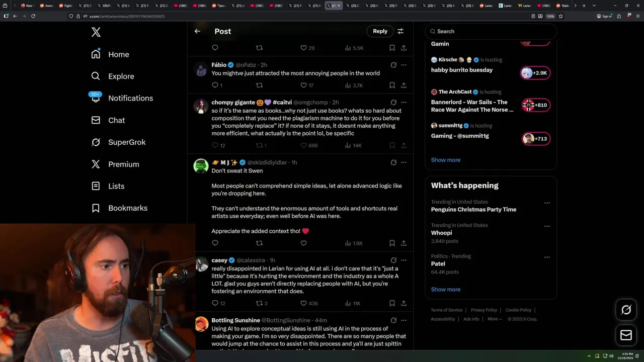
Task: Share the @skizdidlyidler post
Action: point(404,243)
